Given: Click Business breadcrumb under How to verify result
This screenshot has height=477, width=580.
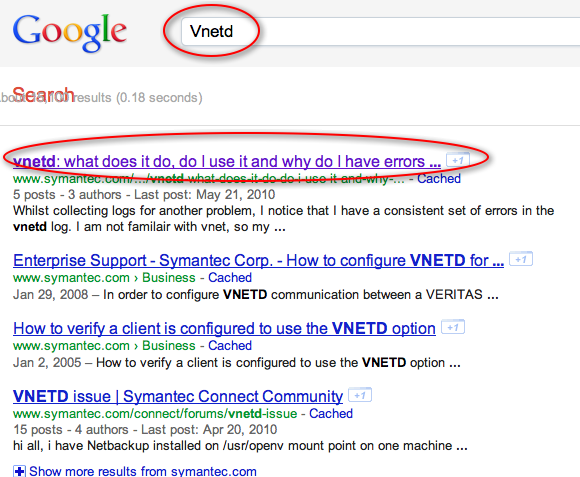Looking at the screenshot, I should coord(169,345).
